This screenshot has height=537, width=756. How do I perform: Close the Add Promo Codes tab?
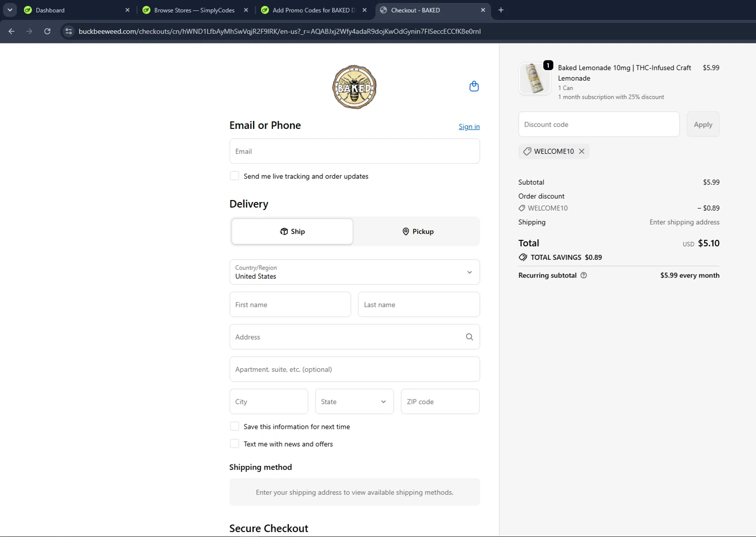point(364,10)
